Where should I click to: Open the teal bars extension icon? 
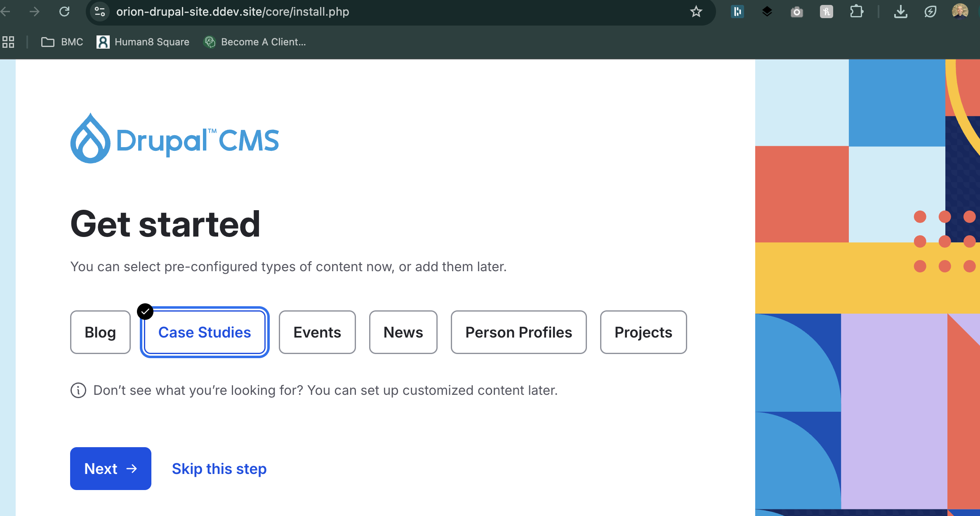[737, 12]
